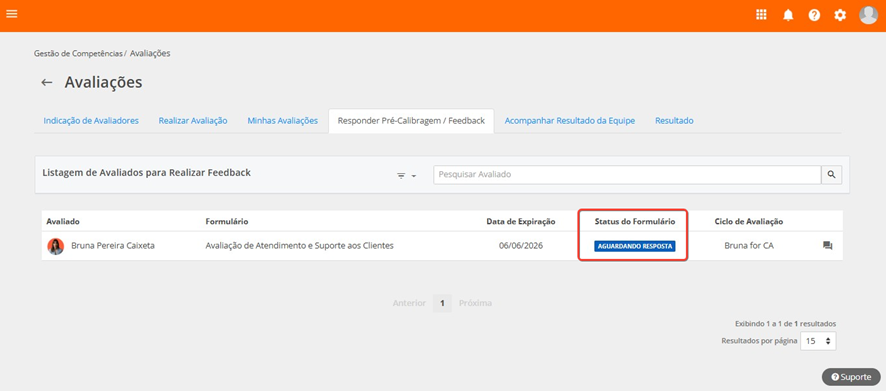Open the hamburger main menu
886x391 pixels.
[x=11, y=14]
